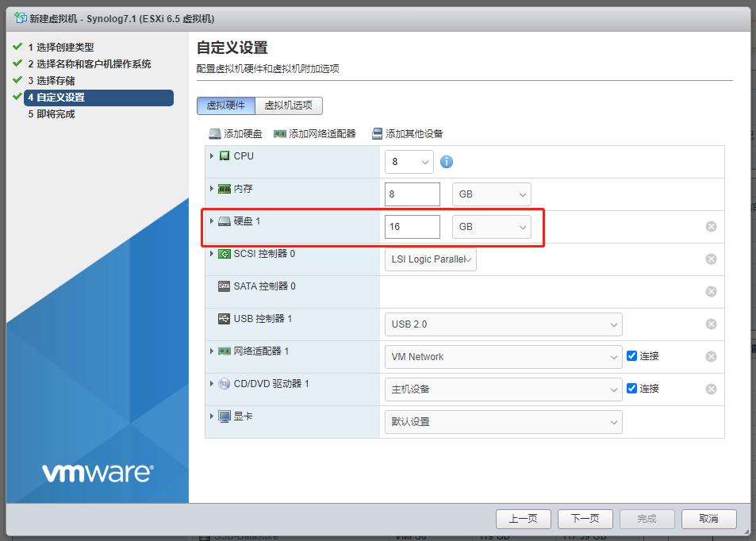Select step 4 自定义设置
The width and height of the screenshot is (756, 541).
[x=99, y=98]
